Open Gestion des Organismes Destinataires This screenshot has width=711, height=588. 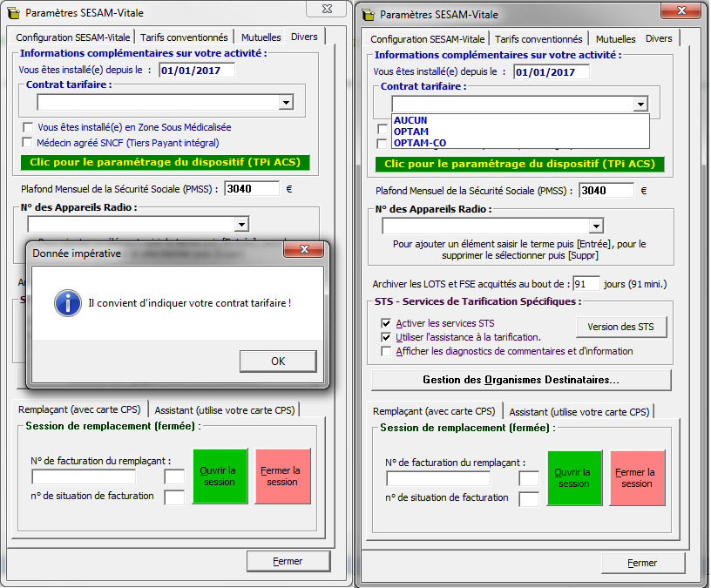click(520, 380)
